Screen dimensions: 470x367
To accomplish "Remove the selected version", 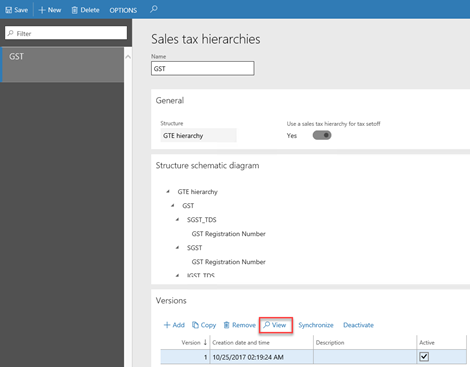I will pyautogui.click(x=239, y=325).
